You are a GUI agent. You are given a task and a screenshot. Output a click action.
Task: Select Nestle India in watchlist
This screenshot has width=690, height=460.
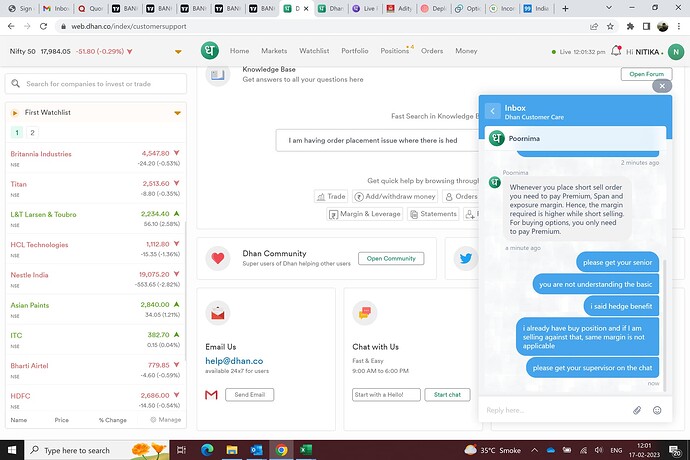[x=95, y=280]
